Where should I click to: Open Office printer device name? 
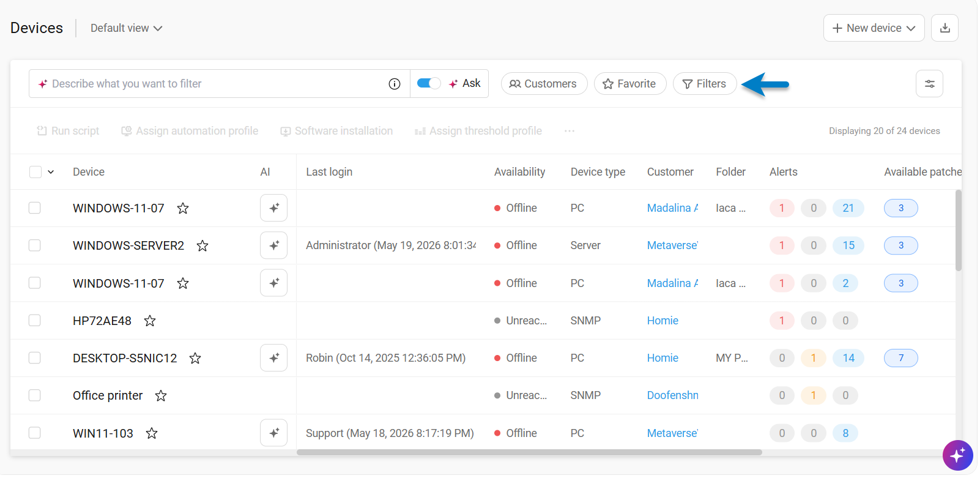tap(108, 395)
